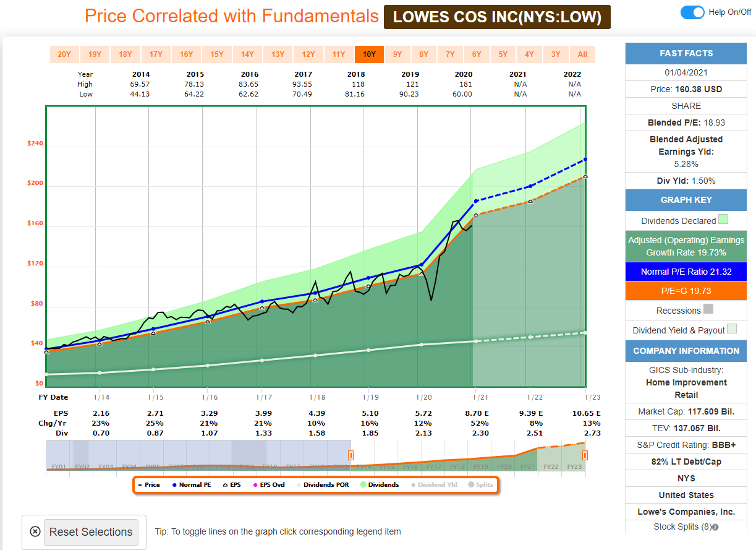Viewport: 756px width, 550px height.
Task: Open the All time range tab
Action: point(582,54)
